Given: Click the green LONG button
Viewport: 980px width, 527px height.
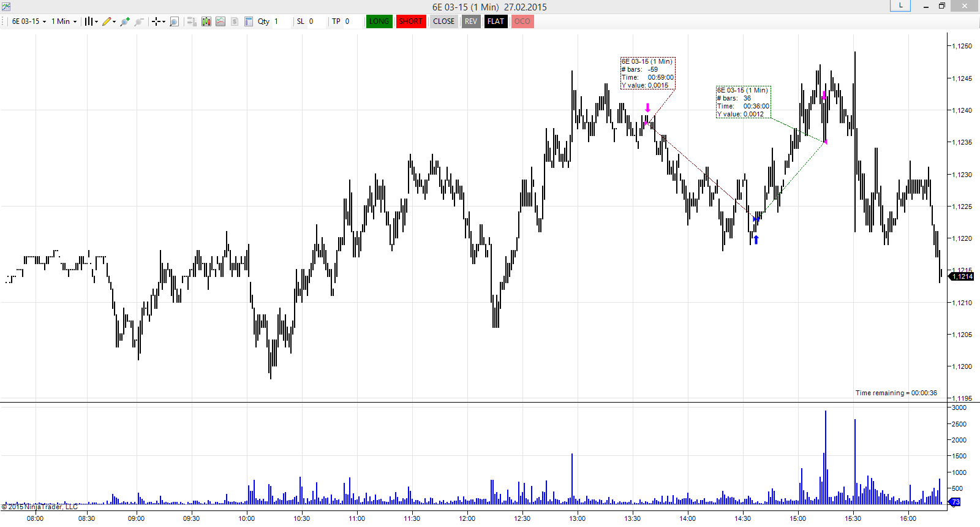Looking at the screenshot, I should pyautogui.click(x=379, y=21).
